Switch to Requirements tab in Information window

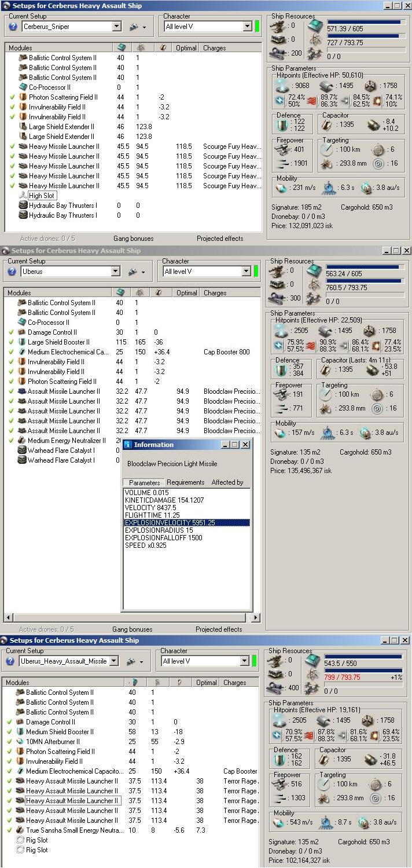coord(185,482)
